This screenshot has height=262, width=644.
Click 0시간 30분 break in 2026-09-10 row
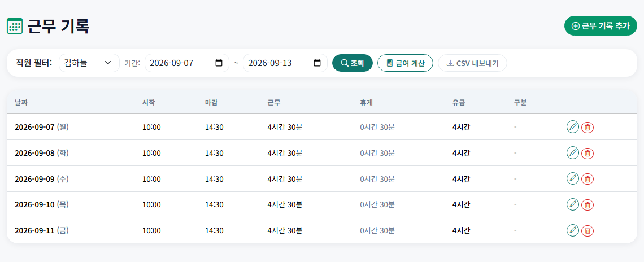point(377,205)
